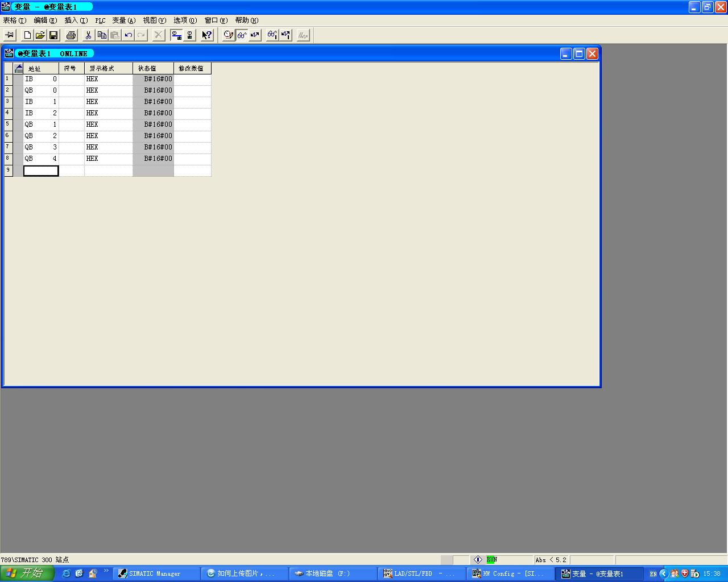Image resolution: width=728 pixels, height=582 pixels.
Task: Click the Undo arrow icon
Action: [129, 35]
